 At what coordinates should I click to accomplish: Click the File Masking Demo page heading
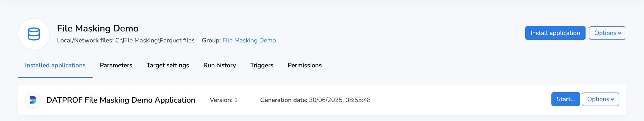tap(98, 28)
